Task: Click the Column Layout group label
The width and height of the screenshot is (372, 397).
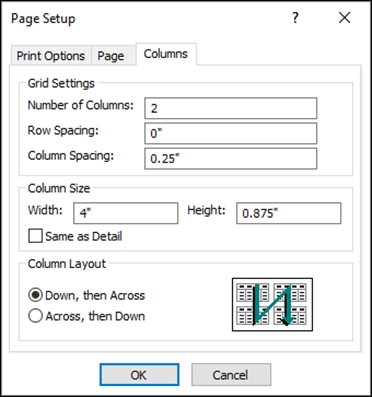Action: coord(67,264)
